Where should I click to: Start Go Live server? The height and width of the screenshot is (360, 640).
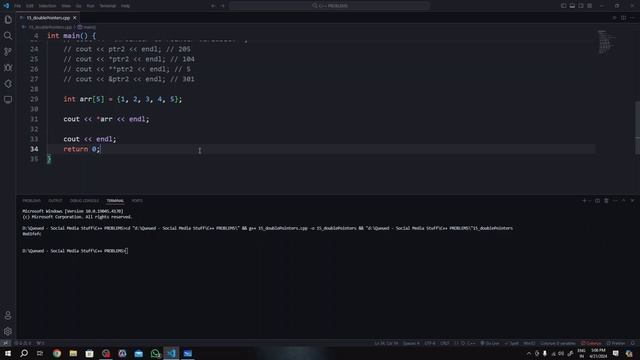pyautogui.click(x=490, y=343)
